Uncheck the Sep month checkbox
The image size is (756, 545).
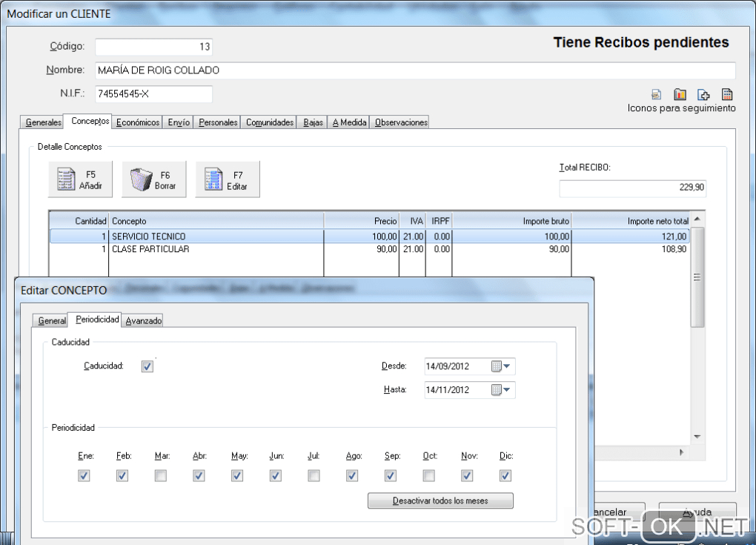tap(391, 476)
